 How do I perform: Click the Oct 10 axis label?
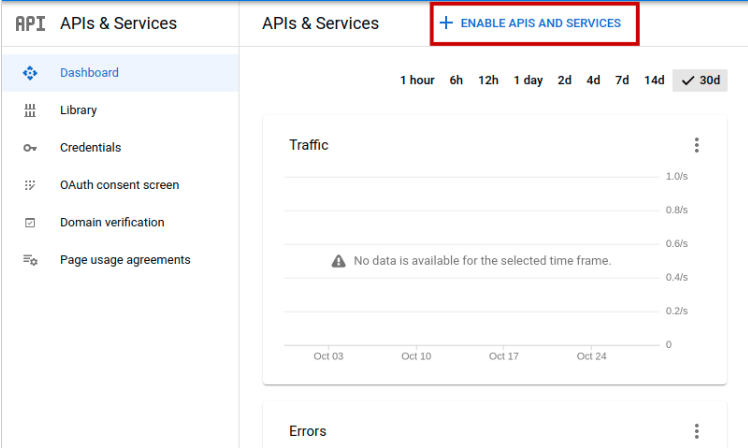[416, 356]
